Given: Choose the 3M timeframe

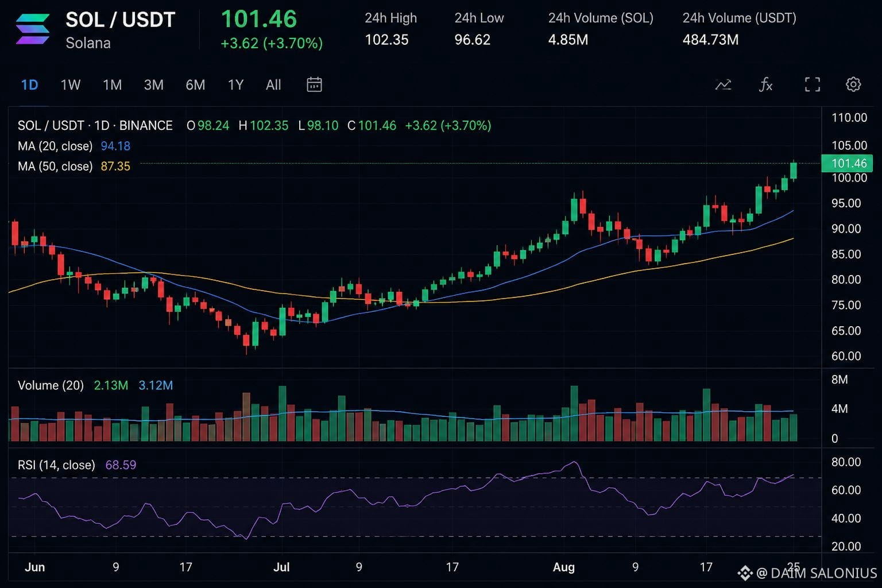Looking at the screenshot, I should click(x=153, y=85).
